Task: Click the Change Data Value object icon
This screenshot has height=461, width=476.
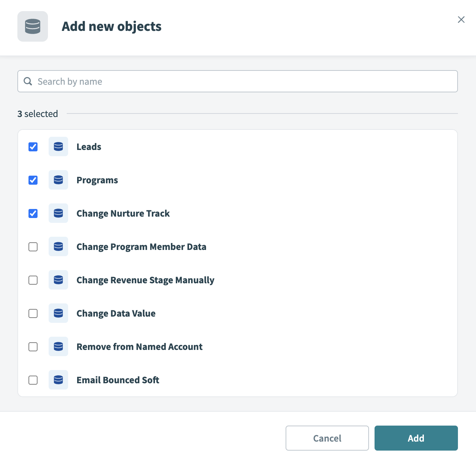Action: pyautogui.click(x=58, y=313)
